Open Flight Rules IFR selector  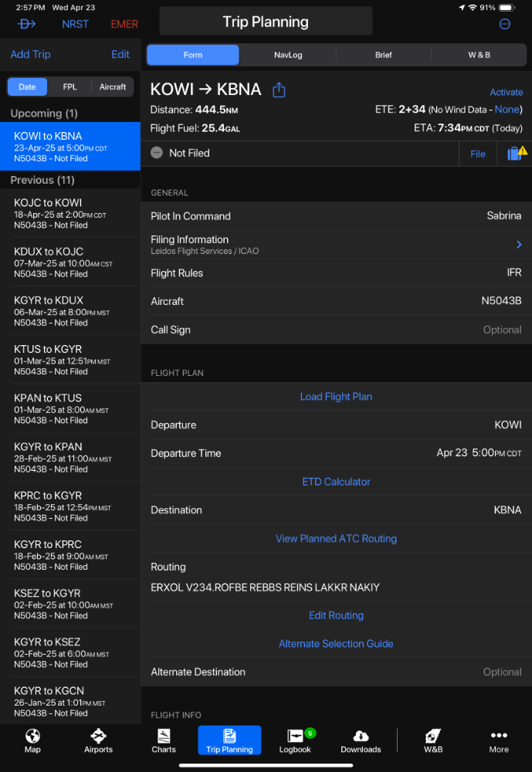336,273
